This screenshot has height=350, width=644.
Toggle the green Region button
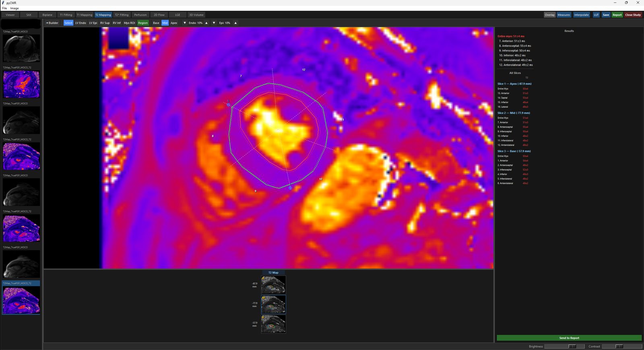143,23
